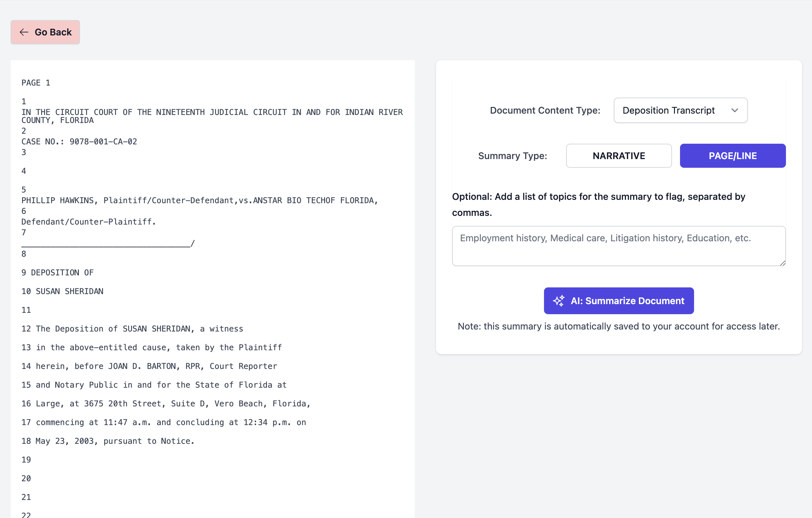Select the PAGE 1 heading in transcript
Viewport: 812px width, 518px height.
36,82
